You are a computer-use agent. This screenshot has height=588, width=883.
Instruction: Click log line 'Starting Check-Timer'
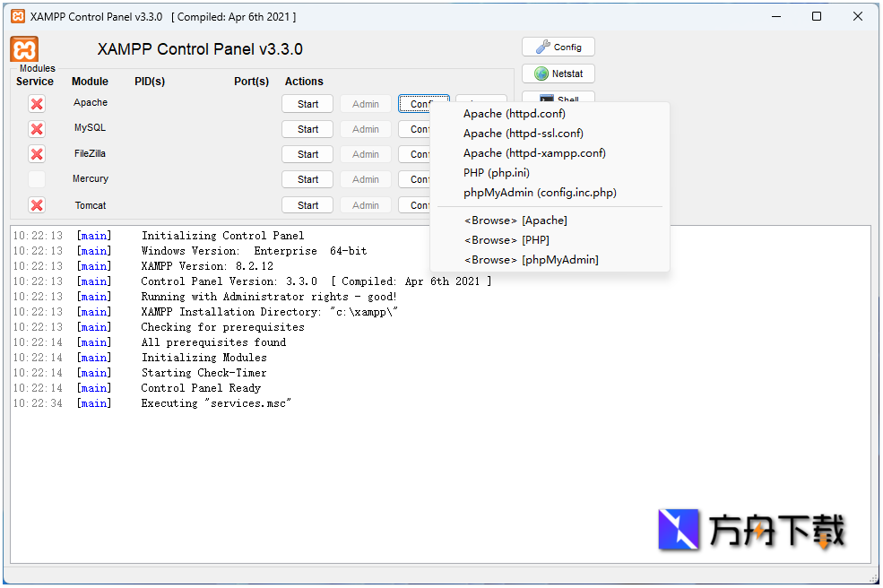tap(203, 373)
